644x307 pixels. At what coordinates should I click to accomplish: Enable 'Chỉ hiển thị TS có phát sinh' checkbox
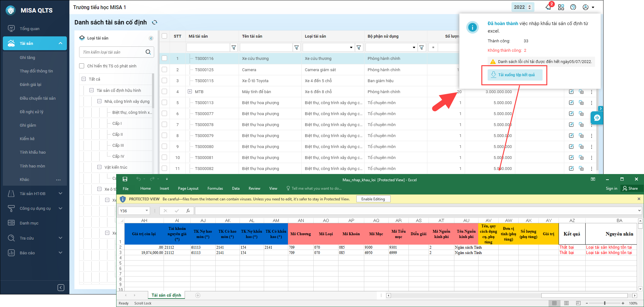tap(82, 66)
